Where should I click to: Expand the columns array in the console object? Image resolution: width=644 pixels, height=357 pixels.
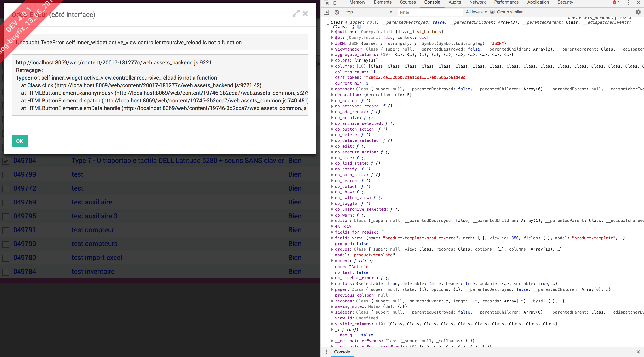click(332, 66)
